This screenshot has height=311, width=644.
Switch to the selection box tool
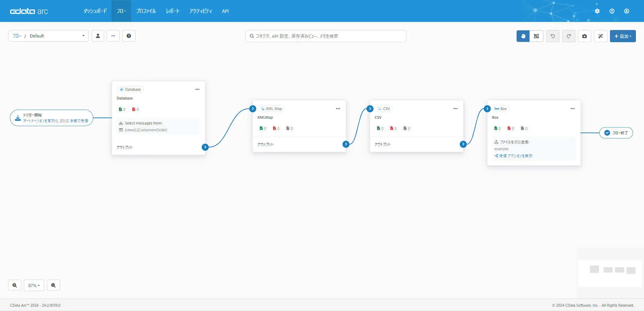click(536, 36)
